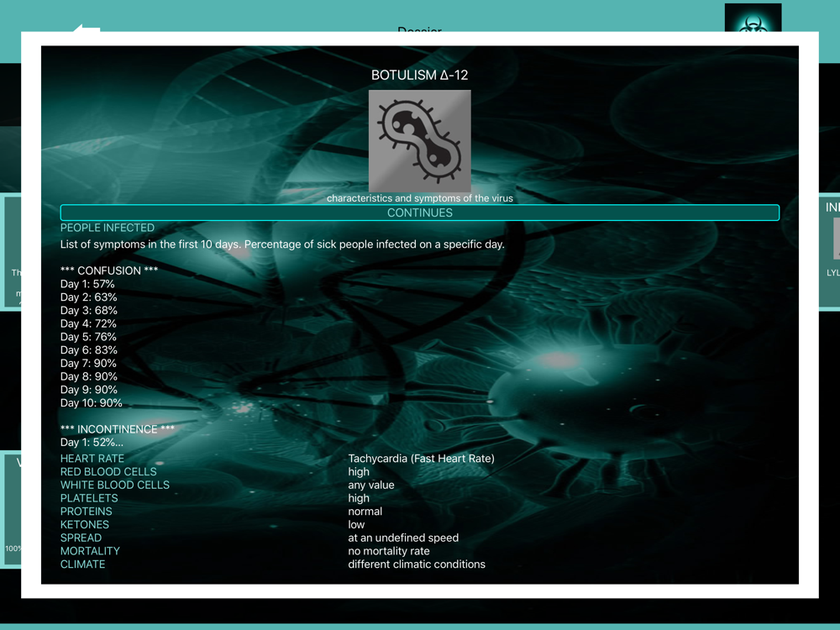This screenshot has height=630, width=840.
Task: Click the 'Day 1: 52%...' incontinence line
Action: (x=92, y=443)
